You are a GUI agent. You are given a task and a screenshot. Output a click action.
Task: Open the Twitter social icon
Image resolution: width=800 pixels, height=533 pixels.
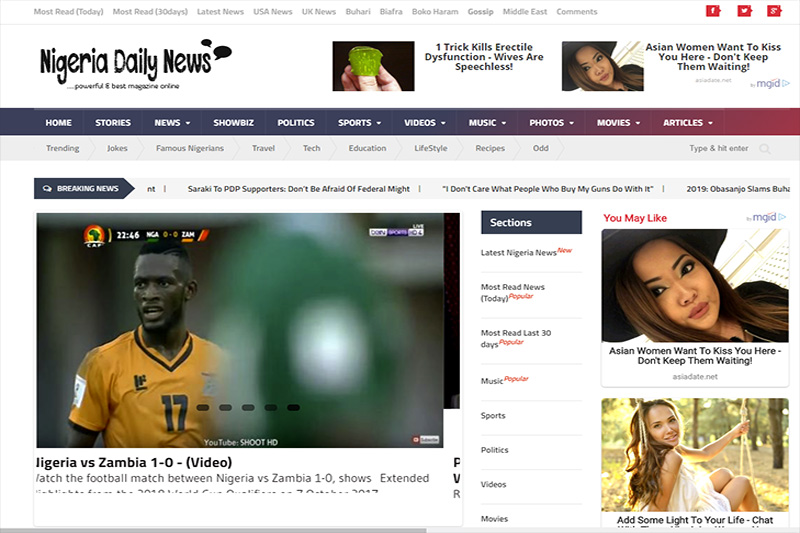[x=743, y=11]
